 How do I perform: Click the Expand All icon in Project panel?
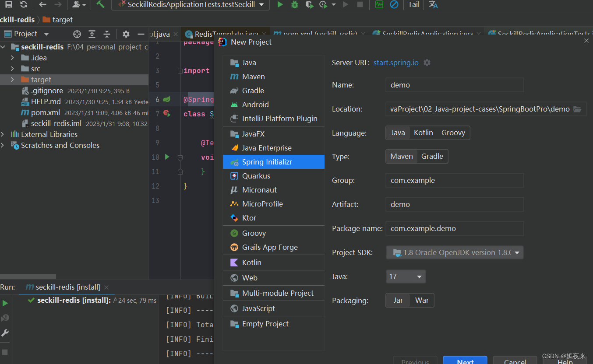click(92, 34)
